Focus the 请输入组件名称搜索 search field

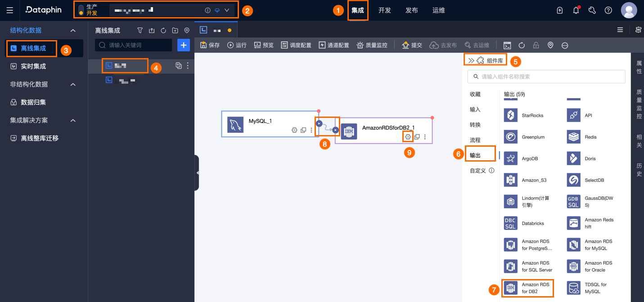[546, 77]
